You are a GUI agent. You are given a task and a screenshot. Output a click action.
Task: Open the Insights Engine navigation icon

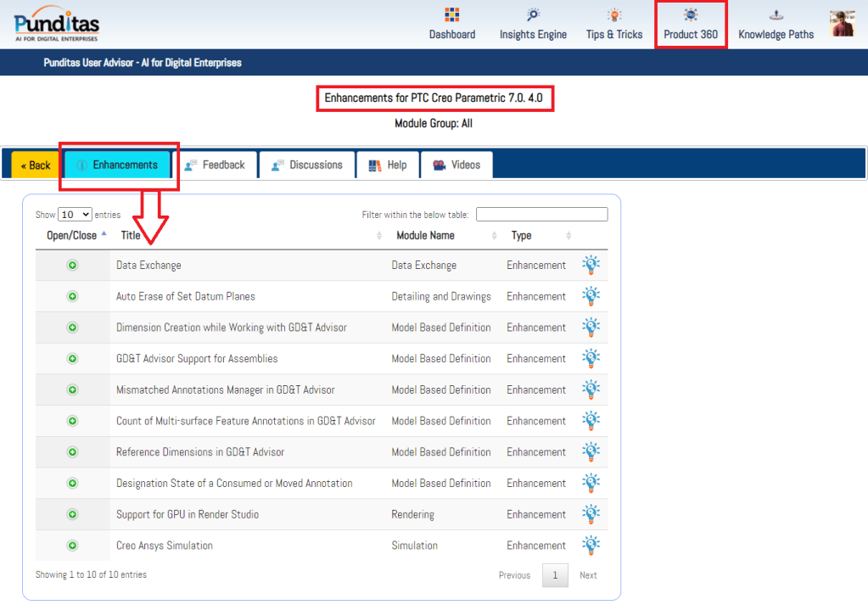pyautogui.click(x=533, y=15)
